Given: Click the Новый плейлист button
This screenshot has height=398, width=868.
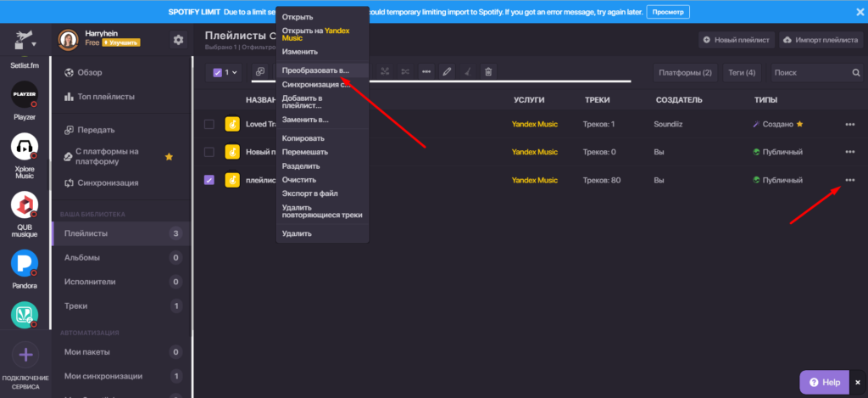Looking at the screenshot, I should 736,40.
